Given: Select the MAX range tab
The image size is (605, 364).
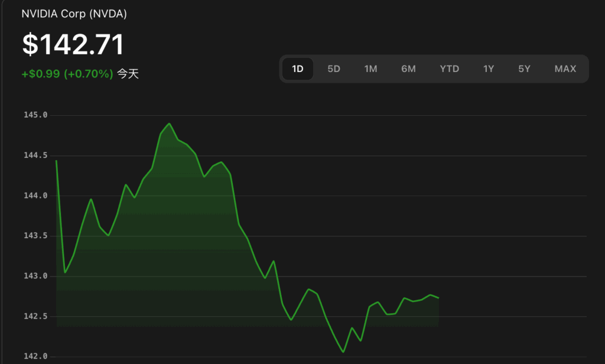Looking at the screenshot, I should 565,69.
